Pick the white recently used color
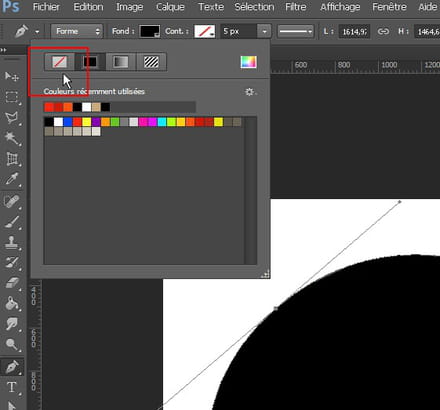The image size is (440, 410). 87,107
